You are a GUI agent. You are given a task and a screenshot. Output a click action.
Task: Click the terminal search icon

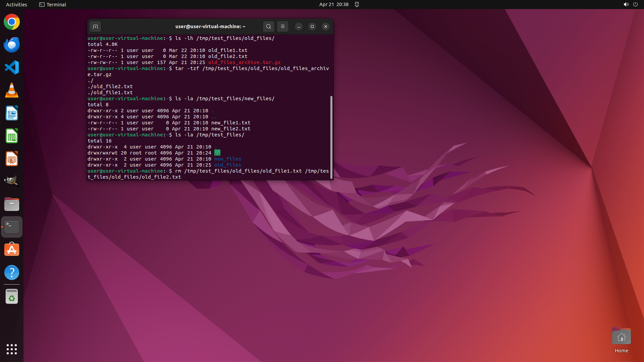(x=268, y=26)
